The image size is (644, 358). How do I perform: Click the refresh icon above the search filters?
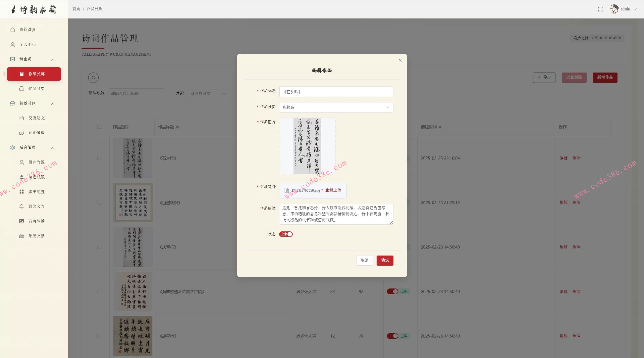(x=93, y=78)
